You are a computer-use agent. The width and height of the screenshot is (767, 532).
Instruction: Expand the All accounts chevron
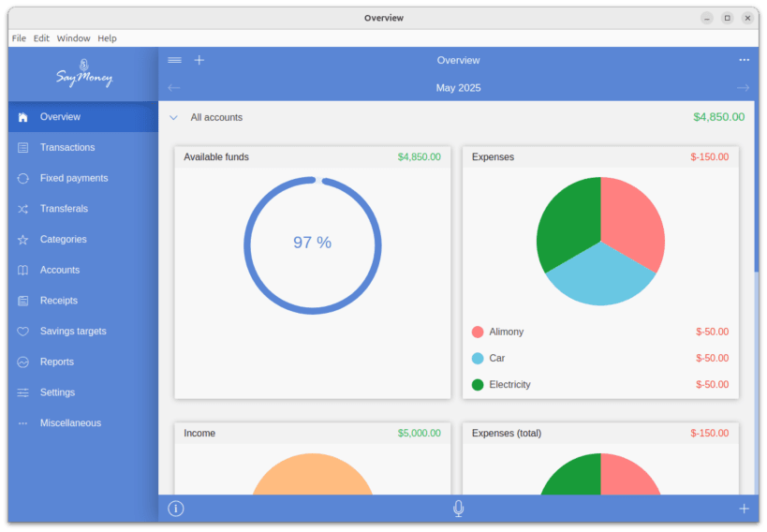[x=173, y=117]
